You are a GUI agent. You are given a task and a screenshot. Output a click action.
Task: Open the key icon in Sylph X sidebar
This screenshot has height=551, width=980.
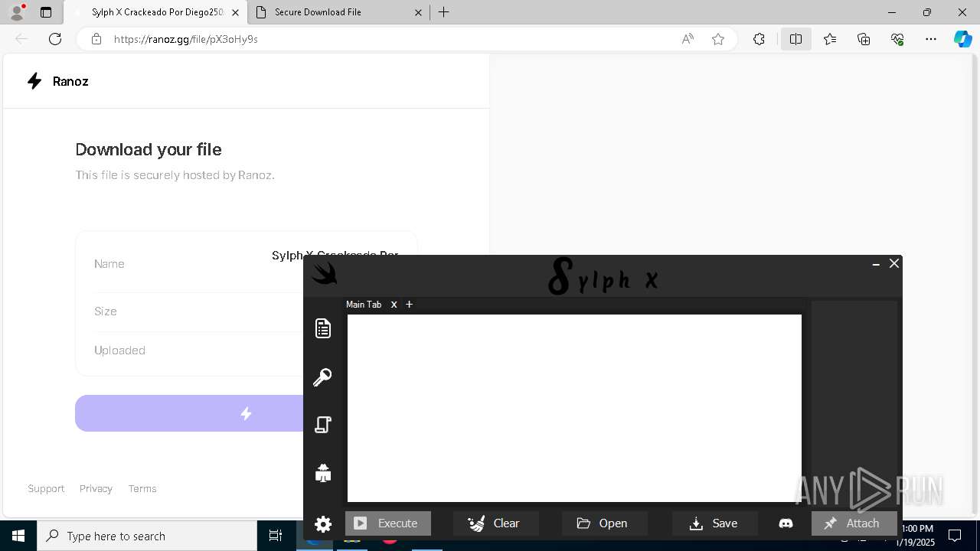[x=322, y=377]
